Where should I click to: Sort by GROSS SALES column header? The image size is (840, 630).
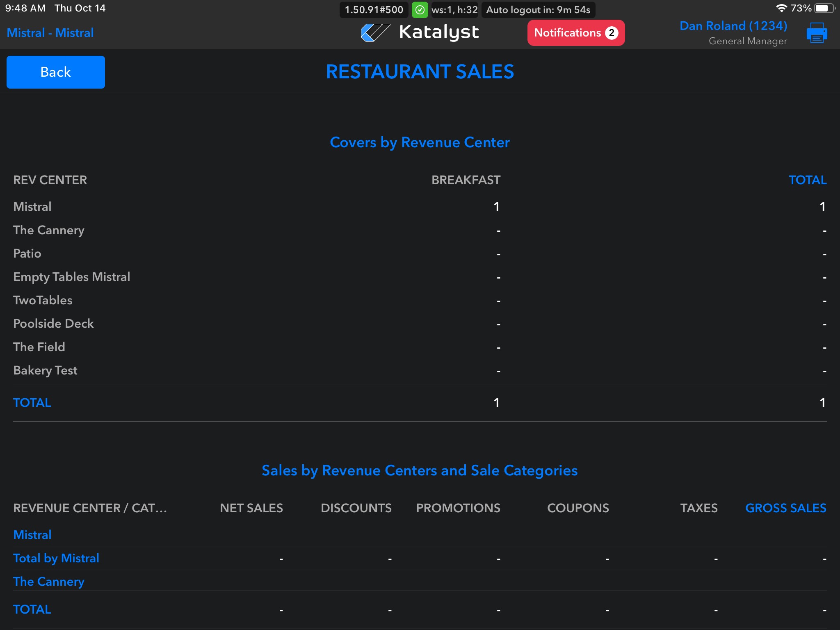pos(785,508)
